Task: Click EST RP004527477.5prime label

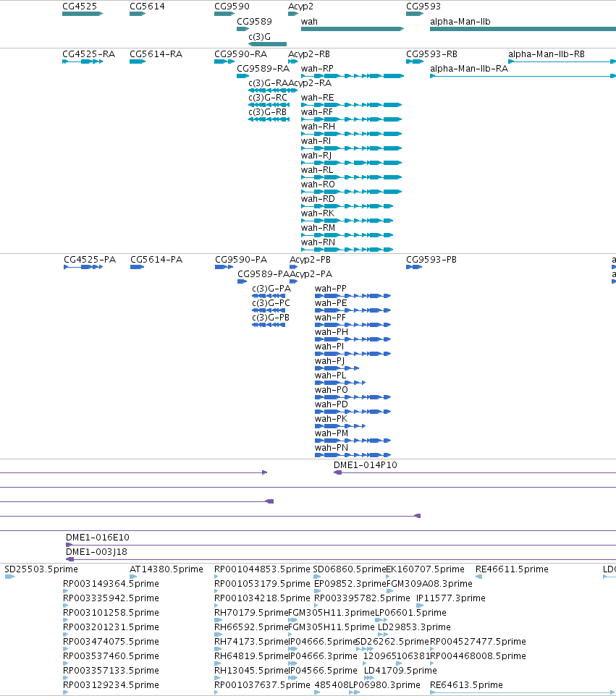Action: [478, 642]
